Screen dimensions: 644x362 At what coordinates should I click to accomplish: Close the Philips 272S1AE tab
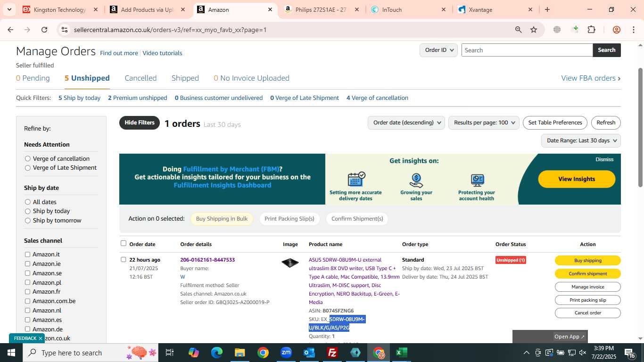pyautogui.click(x=356, y=9)
